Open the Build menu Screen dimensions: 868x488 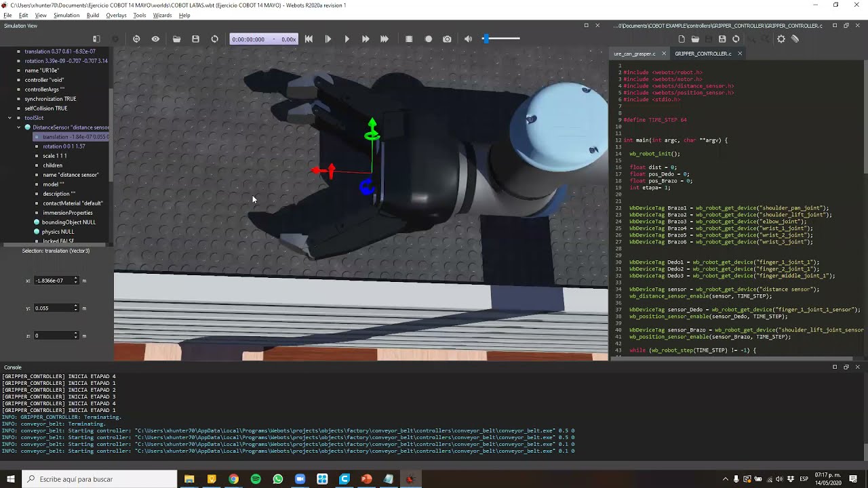93,15
